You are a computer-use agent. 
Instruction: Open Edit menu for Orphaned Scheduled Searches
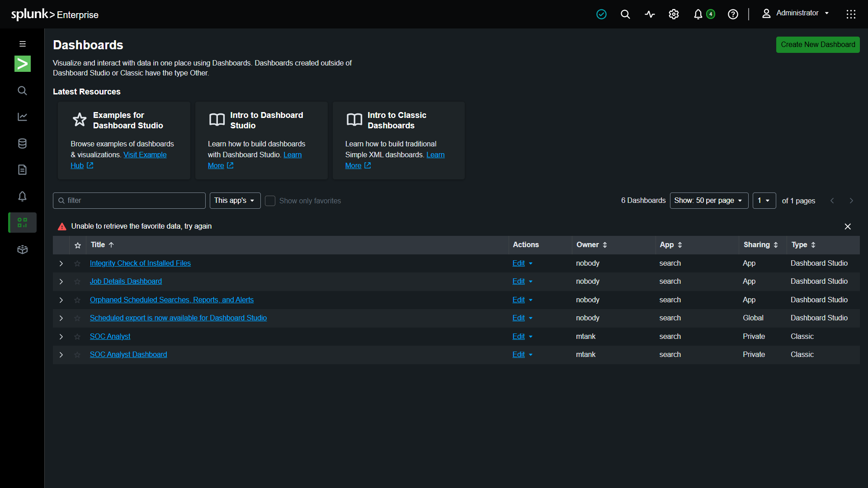coord(523,300)
